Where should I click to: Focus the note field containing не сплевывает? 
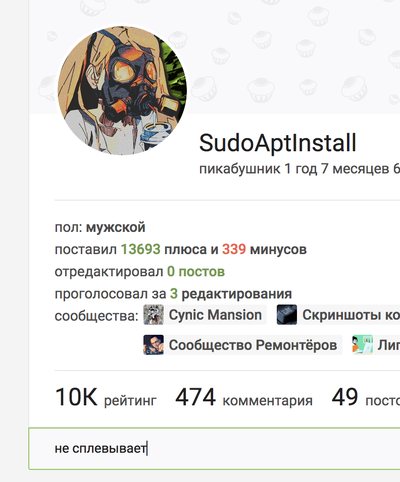pyautogui.click(x=214, y=449)
